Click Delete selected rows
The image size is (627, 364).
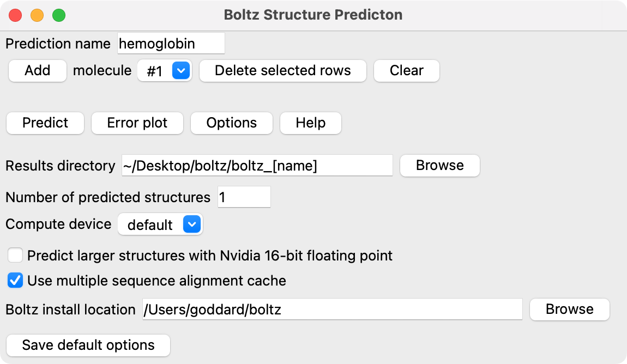click(x=282, y=71)
